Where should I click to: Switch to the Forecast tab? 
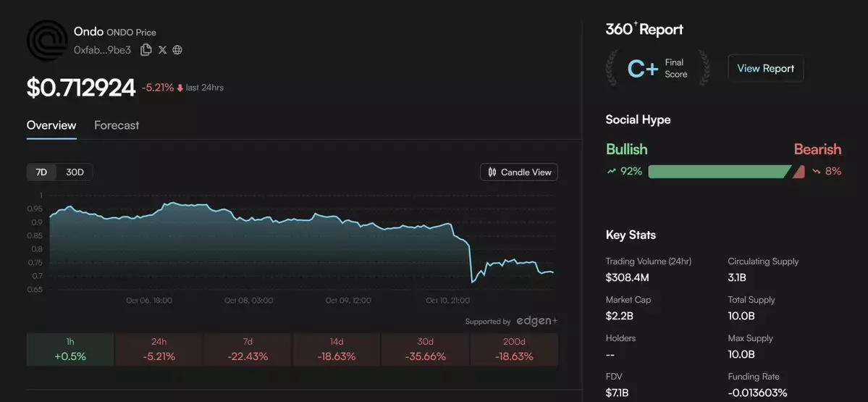[x=117, y=125]
